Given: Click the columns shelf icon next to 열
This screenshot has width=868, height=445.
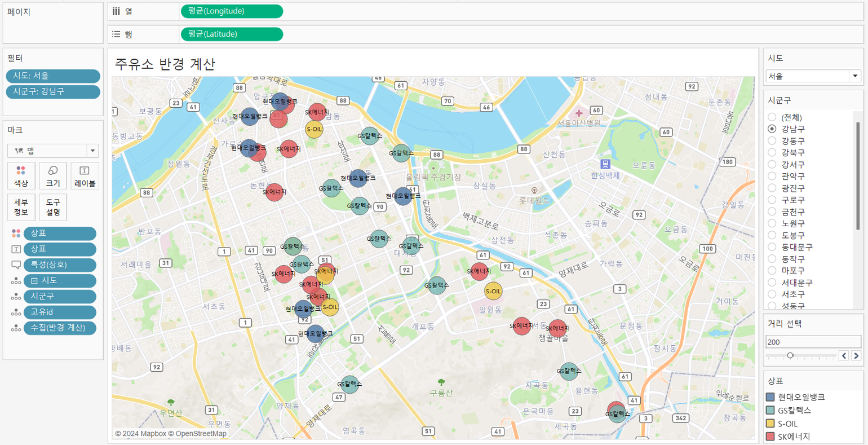Looking at the screenshot, I should 116,11.
